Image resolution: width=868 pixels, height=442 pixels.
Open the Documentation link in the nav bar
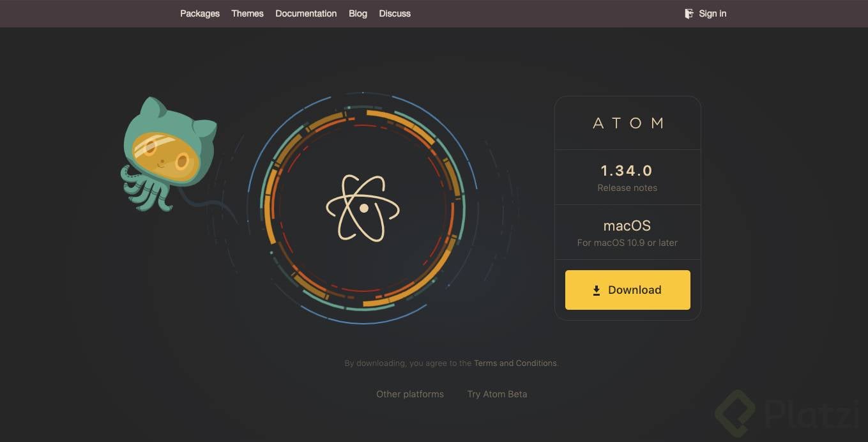pos(306,13)
